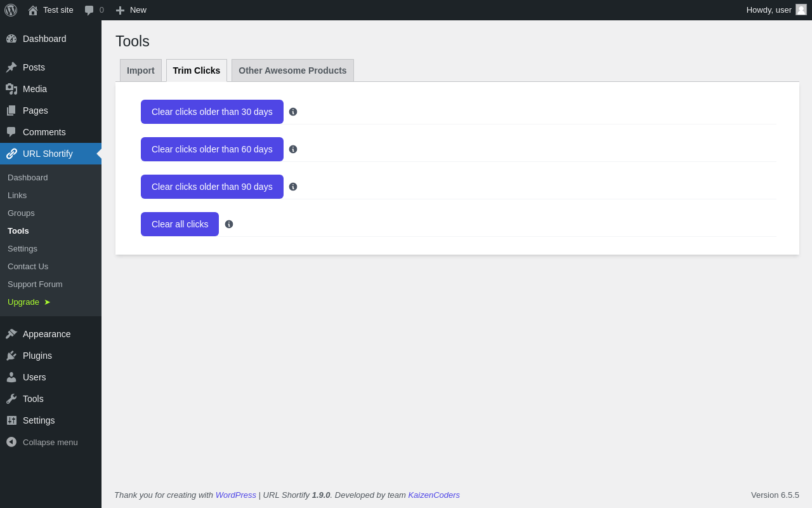
Task: Click info icon beside 30 days button
Action: pos(293,112)
